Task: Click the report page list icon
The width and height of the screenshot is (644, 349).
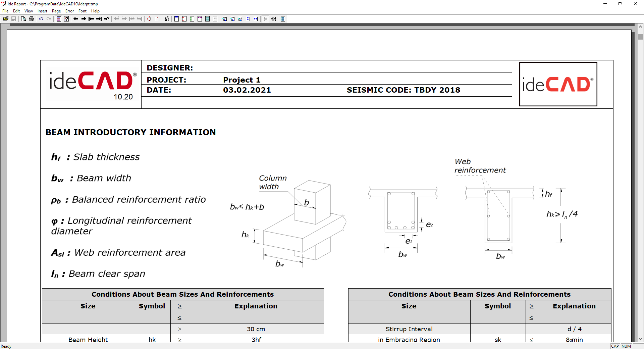Action: (x=59, y=19)
